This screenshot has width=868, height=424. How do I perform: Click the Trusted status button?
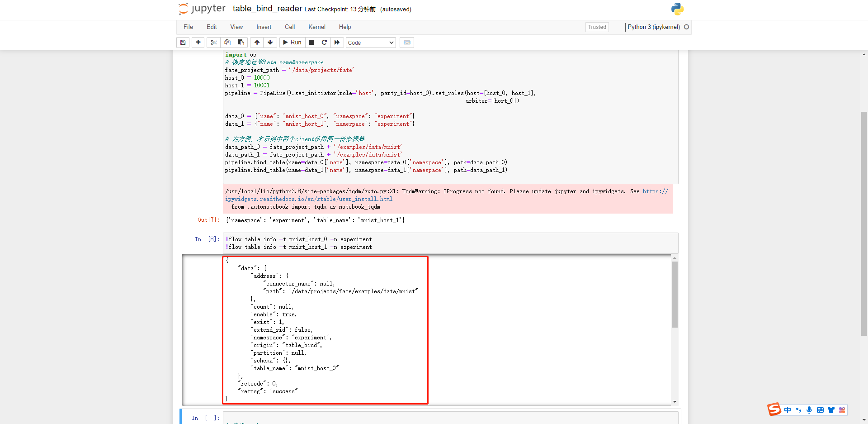coord(597,27)
